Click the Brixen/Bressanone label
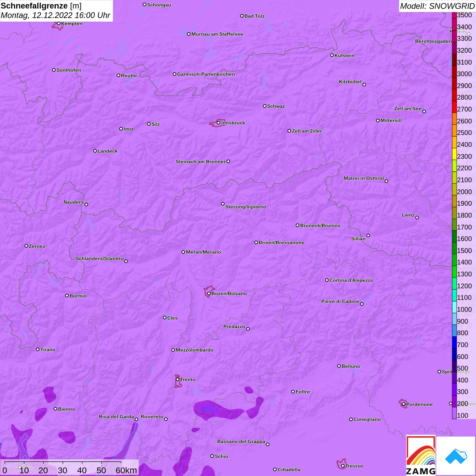Screen dimensions: 476x476 (282, 242)
